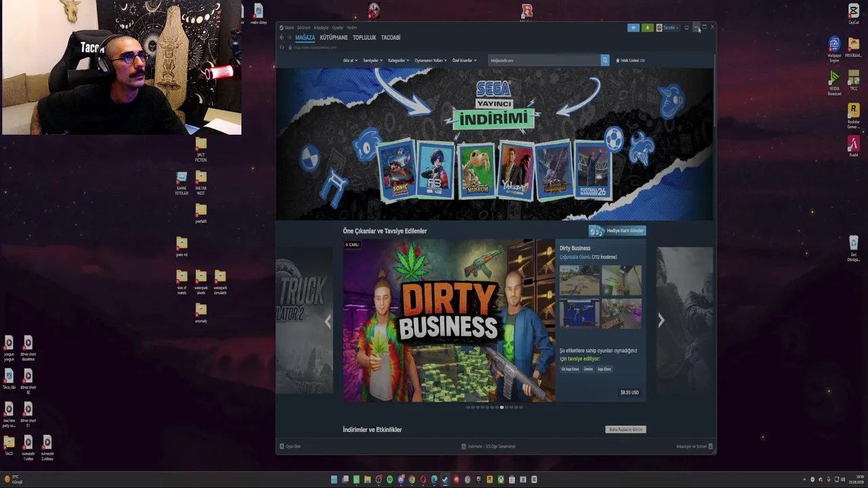Click the Daha Fazlasını Görün button
The image size is (868, 488).
[625, 430]
